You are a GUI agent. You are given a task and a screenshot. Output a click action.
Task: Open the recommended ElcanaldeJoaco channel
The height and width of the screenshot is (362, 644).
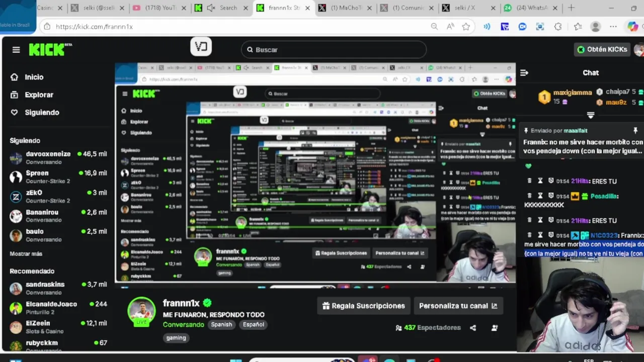58,308
